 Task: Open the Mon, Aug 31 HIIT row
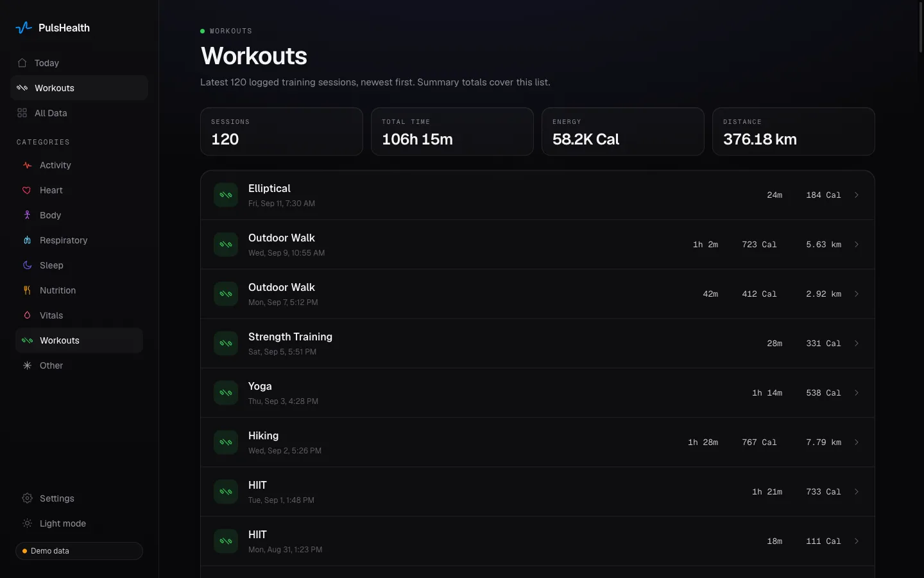pyautogui.click(x=538, y=541)
